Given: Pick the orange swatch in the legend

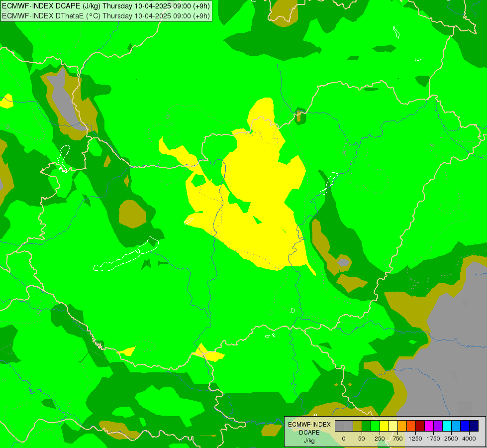Looking at the screenshot, I should pyautogui.click(x=402, y=426).
